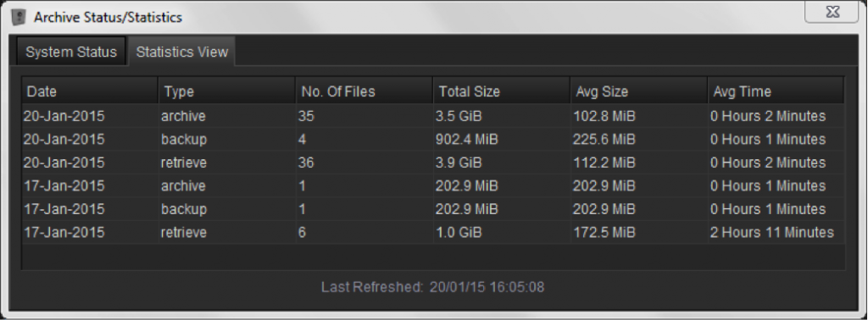The height and width of the screenshot is (320, 868).
Task: Select the Statistics View tab
Action: pyautogui.click(x=182, y=52)
